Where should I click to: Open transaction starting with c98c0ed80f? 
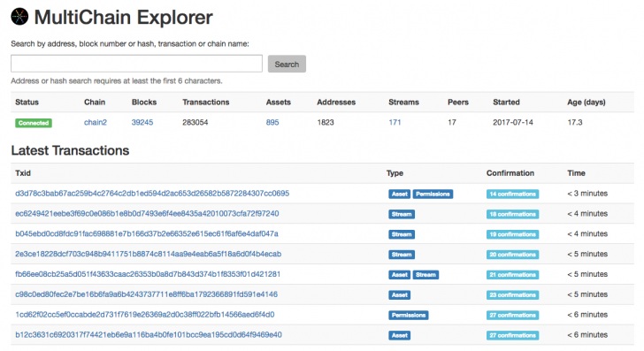tap(146, 294)
